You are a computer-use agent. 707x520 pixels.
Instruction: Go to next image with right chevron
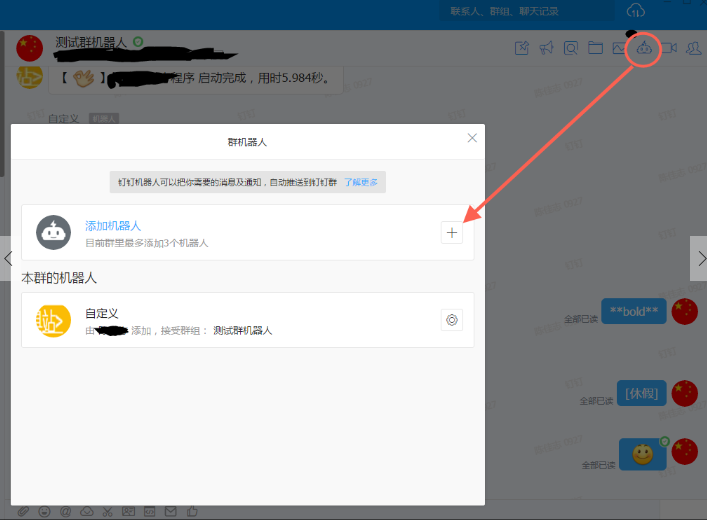pyautogui.click(x=700, y=258)
